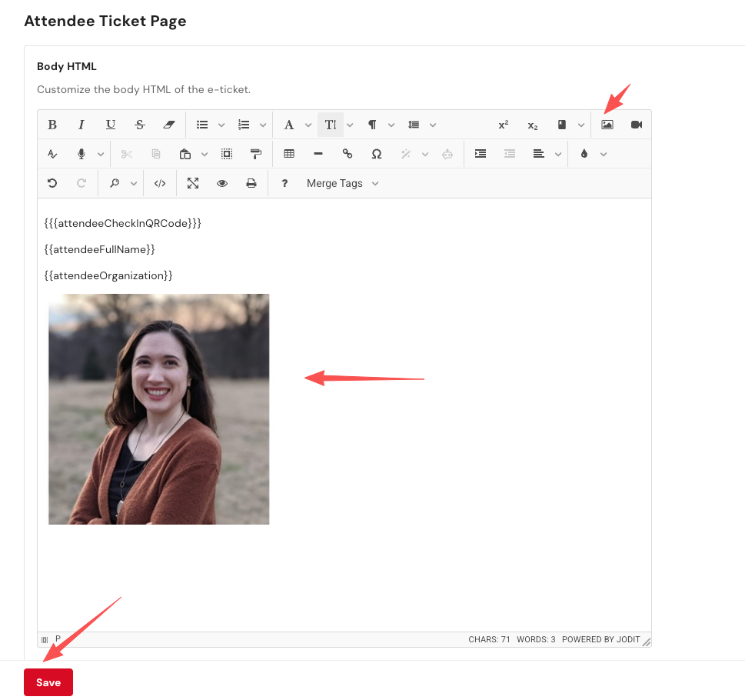Insert a video using the camera icon
The image size is (745, 700).
click(637, 125)
